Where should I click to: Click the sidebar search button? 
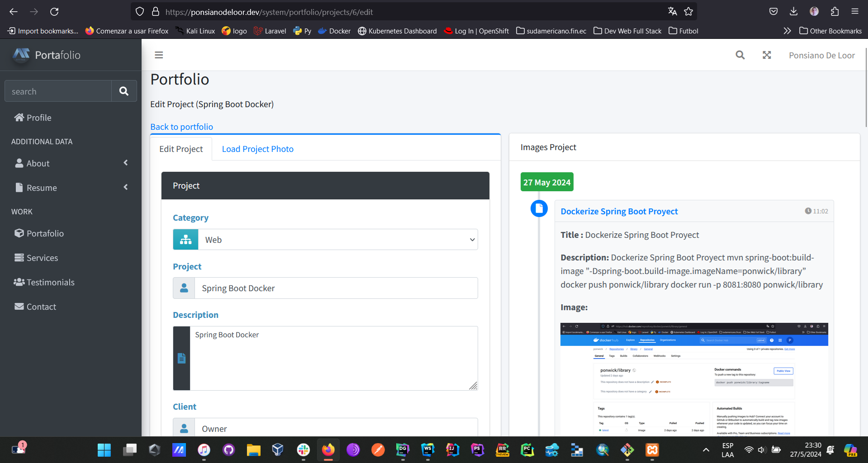coord(123,91)
